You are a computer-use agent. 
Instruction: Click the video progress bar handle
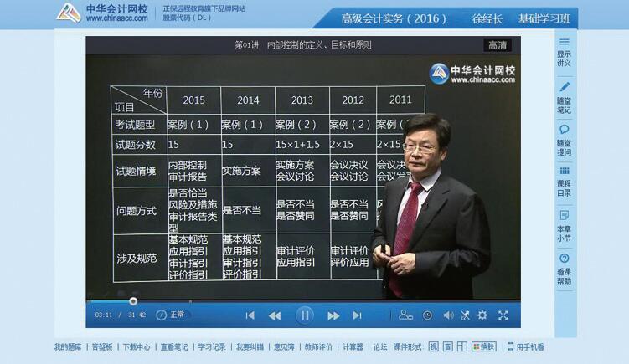(x=133, y=301)
